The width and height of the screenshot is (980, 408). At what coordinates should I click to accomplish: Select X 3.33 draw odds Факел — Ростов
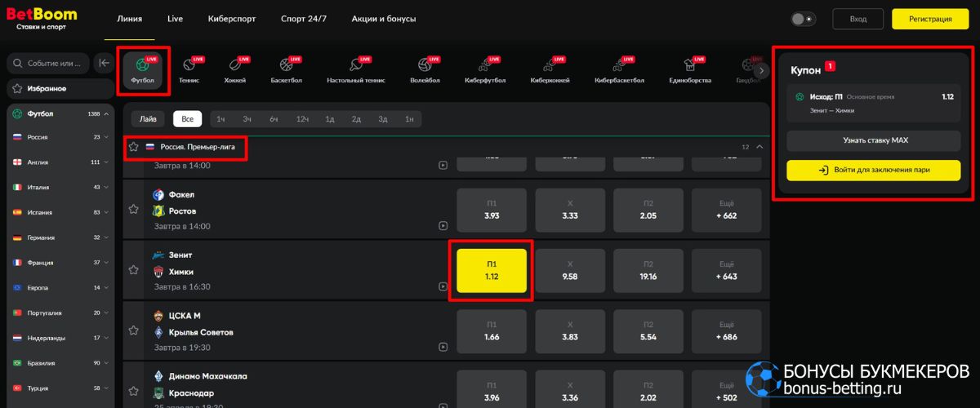(570, 210)
